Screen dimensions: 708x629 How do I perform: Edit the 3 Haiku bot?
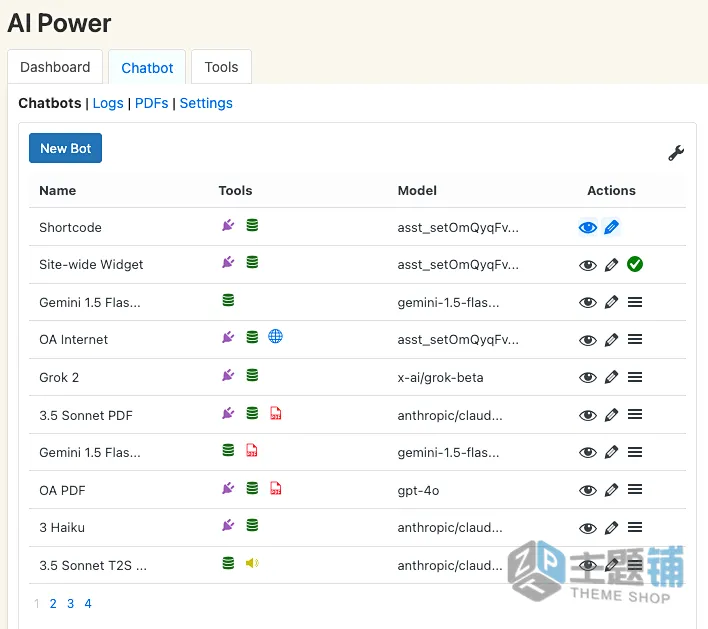tap(611, 527)
